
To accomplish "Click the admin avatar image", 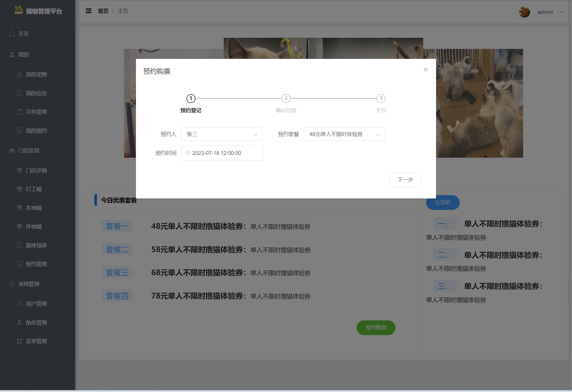I will click(524, 12).
